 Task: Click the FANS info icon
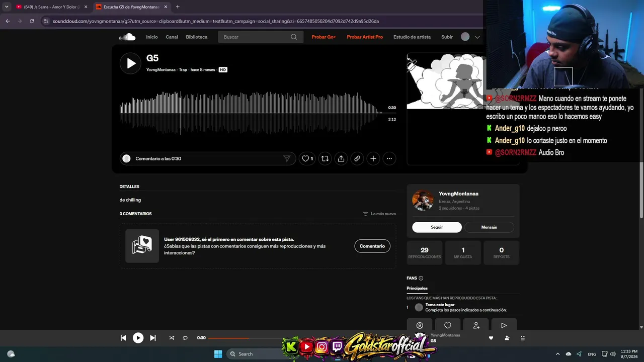(x=421, y=278)
